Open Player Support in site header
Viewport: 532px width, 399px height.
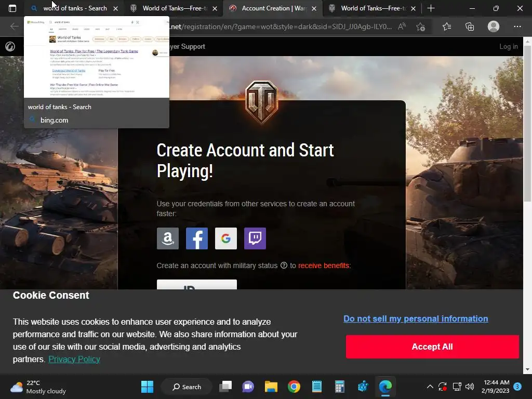point(187,46)
